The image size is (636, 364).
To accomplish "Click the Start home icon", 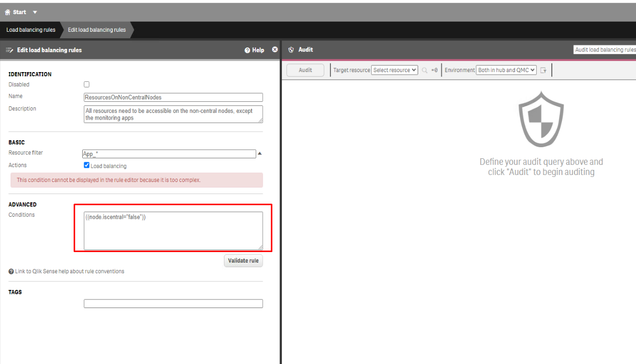I will click(8, 12).
